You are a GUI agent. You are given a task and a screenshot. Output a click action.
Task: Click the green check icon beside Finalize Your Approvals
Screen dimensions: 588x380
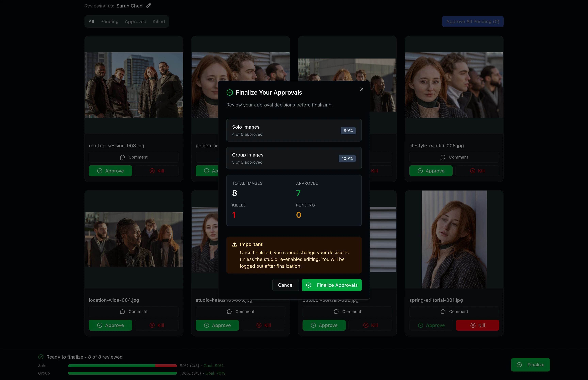coord(230,93)
